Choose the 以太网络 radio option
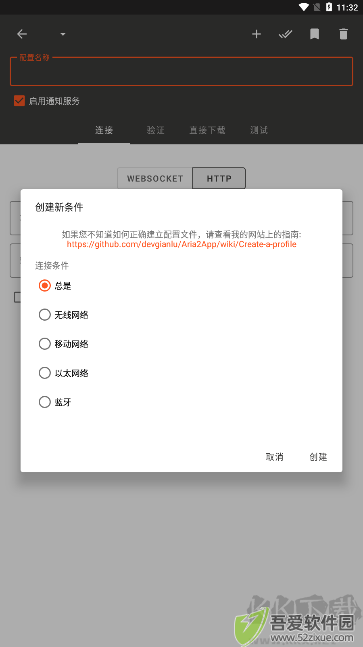This screenshot has height=647, width=363. click(x=64, y=373)
